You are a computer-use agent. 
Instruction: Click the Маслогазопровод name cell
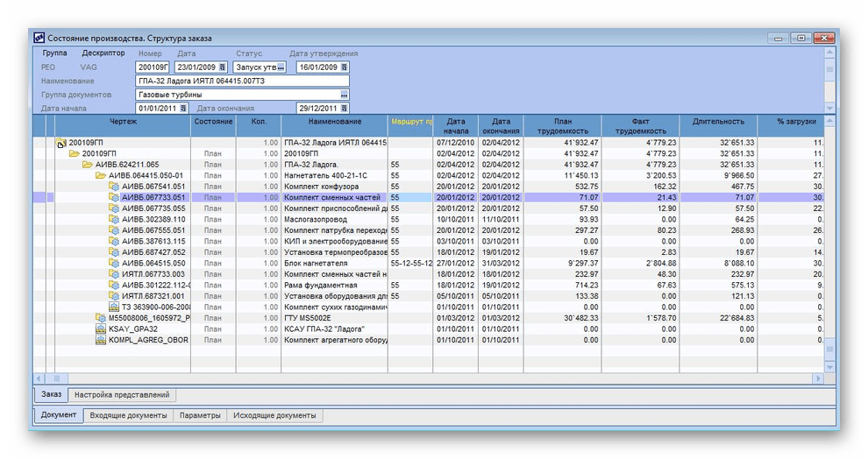(334, 220)
